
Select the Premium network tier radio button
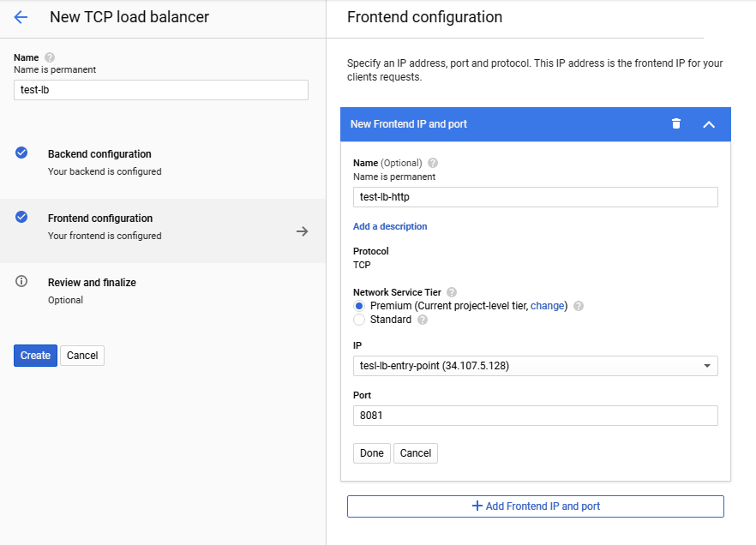(x=360, y=306)
